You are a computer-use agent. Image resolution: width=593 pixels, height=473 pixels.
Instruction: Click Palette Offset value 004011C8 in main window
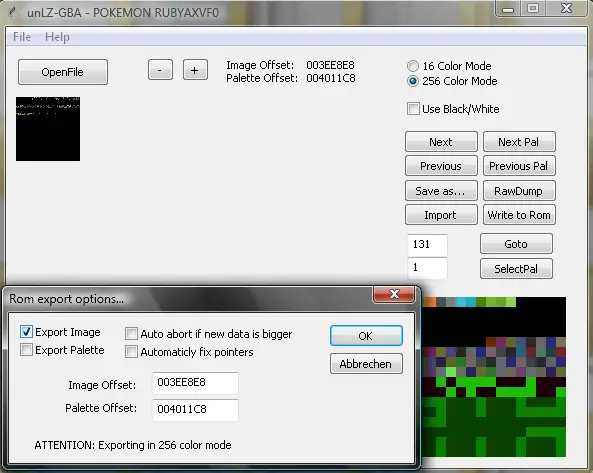click(x=331, y=78)
